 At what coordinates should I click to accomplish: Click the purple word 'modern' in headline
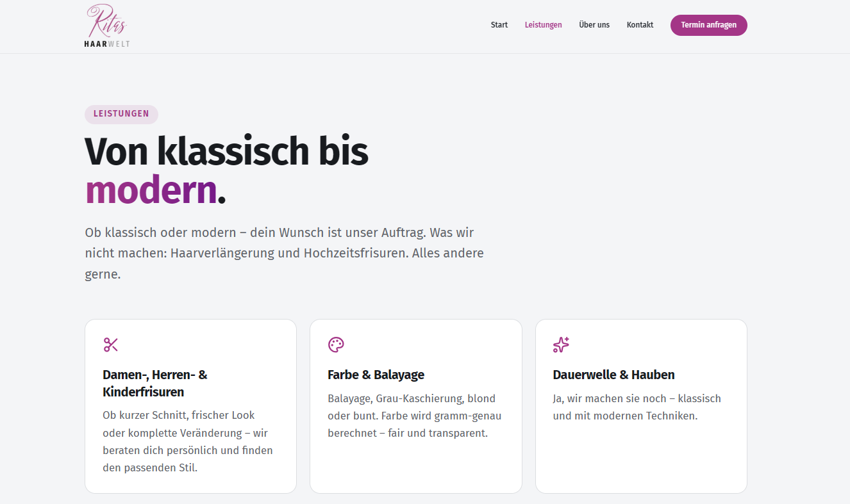coord(151,190)
